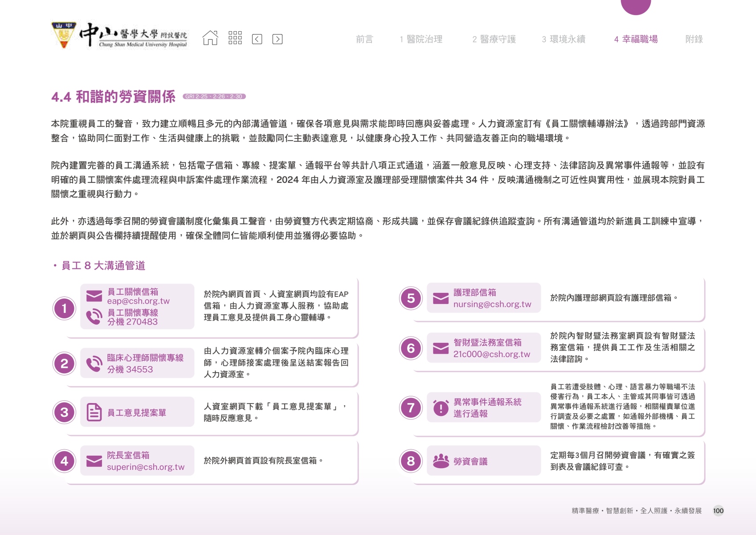This screenshot has height=535, width=756.
Task: Open the grid contents overview icon
Action: (x=235, y=38)
